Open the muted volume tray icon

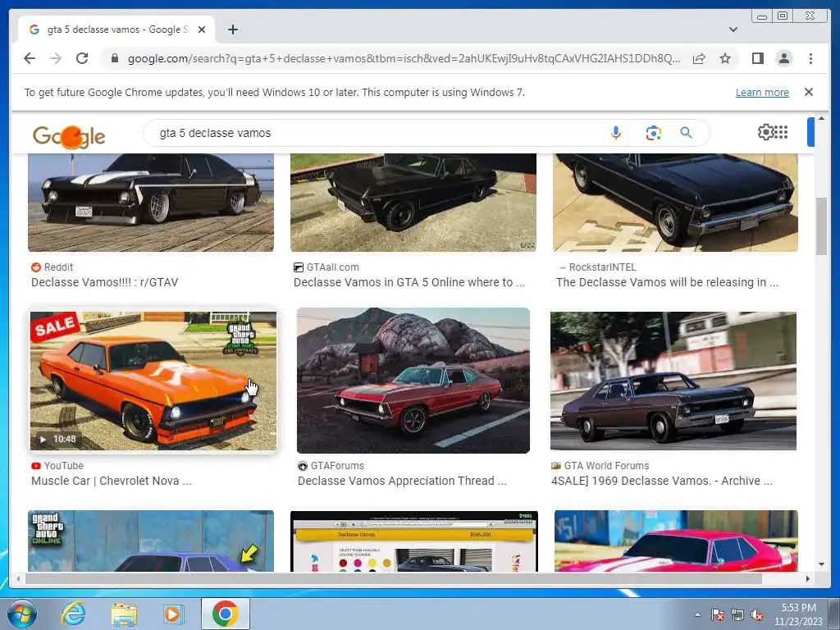click(757, 614)
